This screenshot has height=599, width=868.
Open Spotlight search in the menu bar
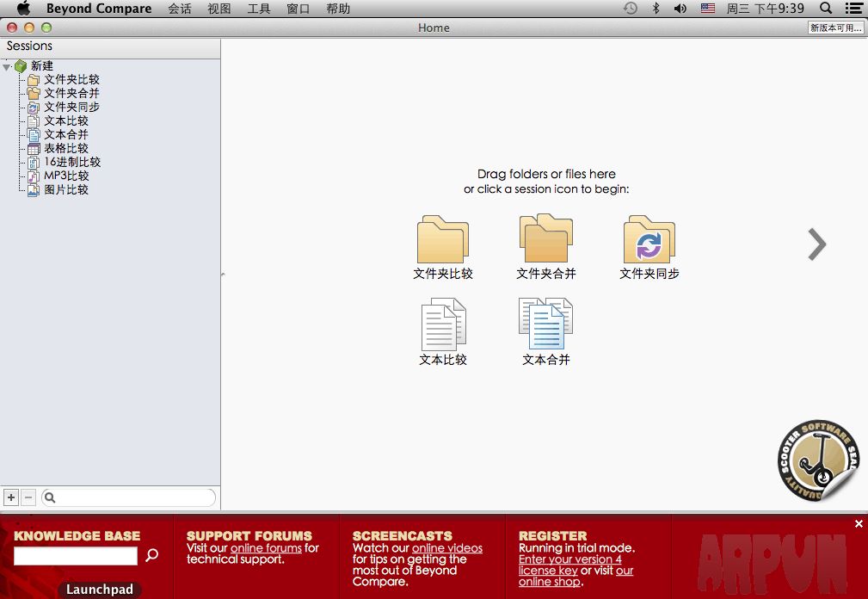826,9
